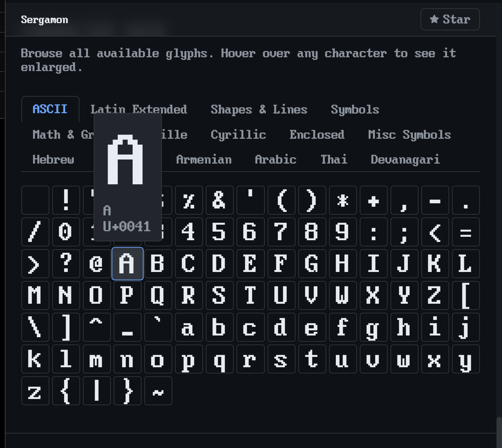Select the tilde glyph cell
Viewport: 502px width, 448px height.
tap(158, 391)
